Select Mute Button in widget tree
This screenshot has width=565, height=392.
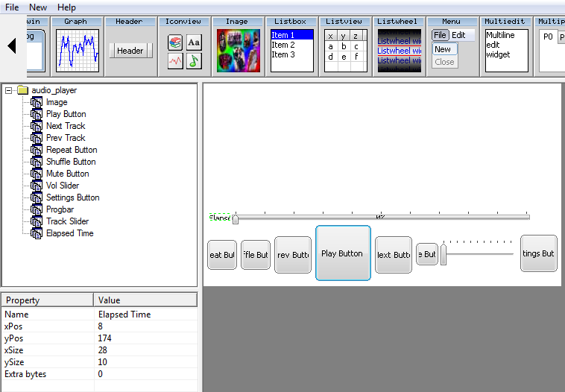(x=67, y=174)
